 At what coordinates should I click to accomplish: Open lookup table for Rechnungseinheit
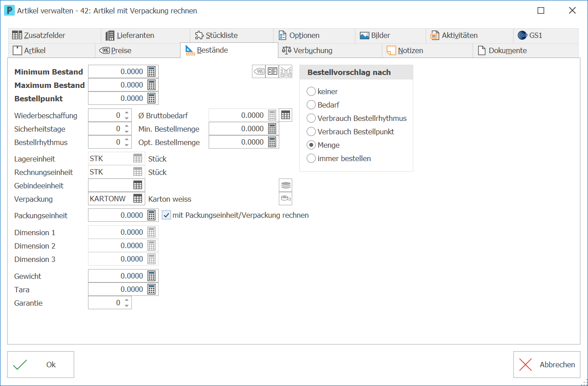138,172
